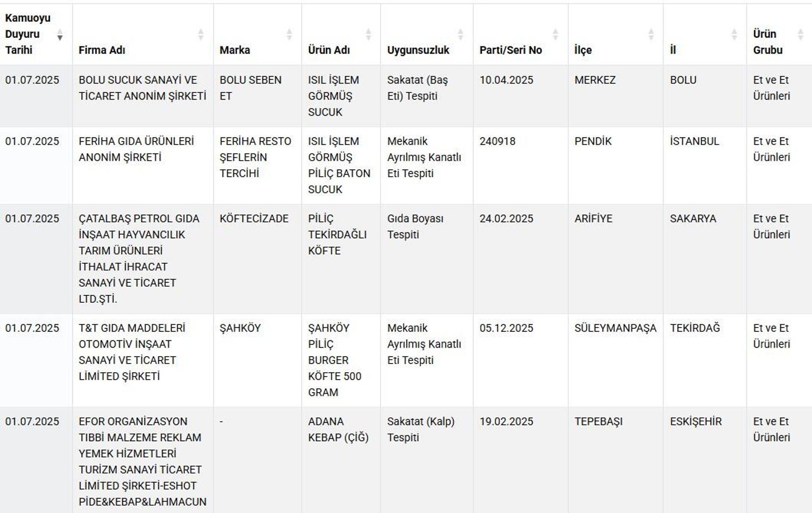Sort the İlçe column via arrows

(x=651, y=34)
